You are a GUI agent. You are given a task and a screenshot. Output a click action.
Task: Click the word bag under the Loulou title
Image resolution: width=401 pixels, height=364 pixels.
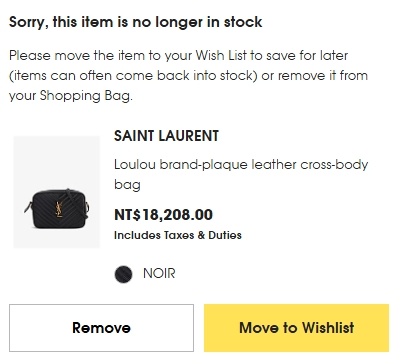[127, 185]
